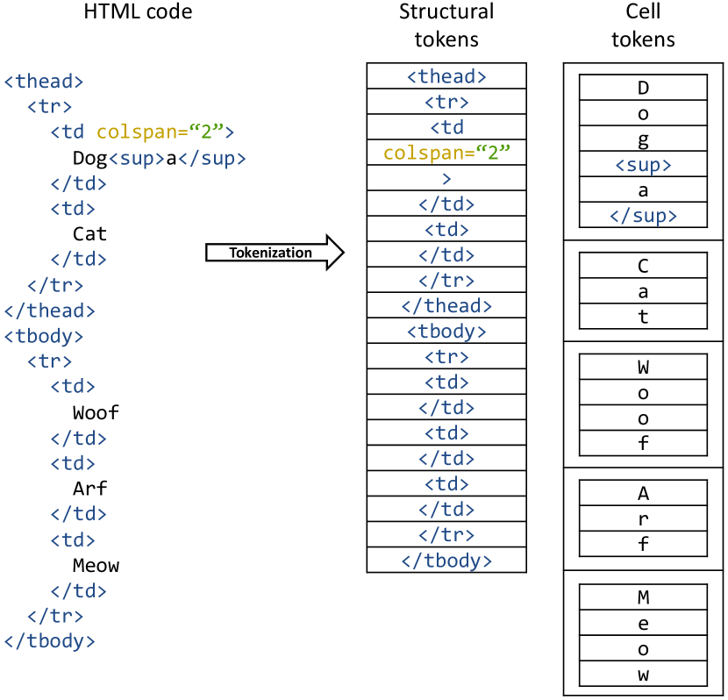
Task: Click the HTML code heading
Action: point(138,11)
